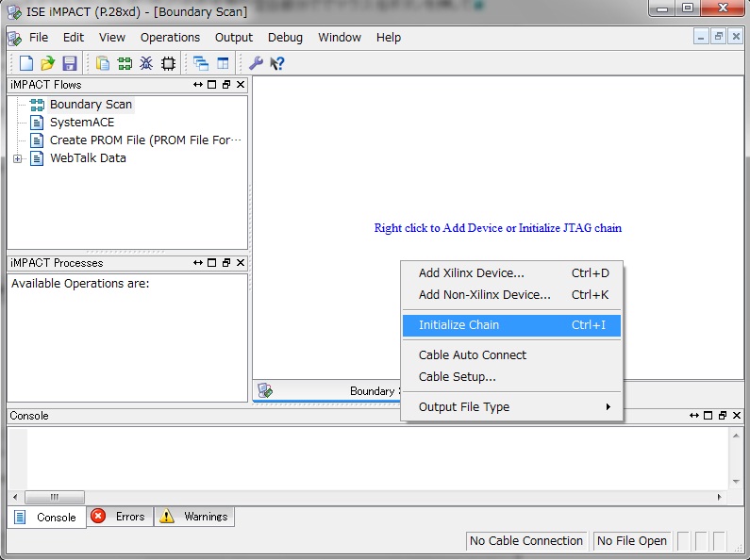Choose Add Xilinx Device from context menu
This screenshot has height=560, width=750.
point(512,272)
